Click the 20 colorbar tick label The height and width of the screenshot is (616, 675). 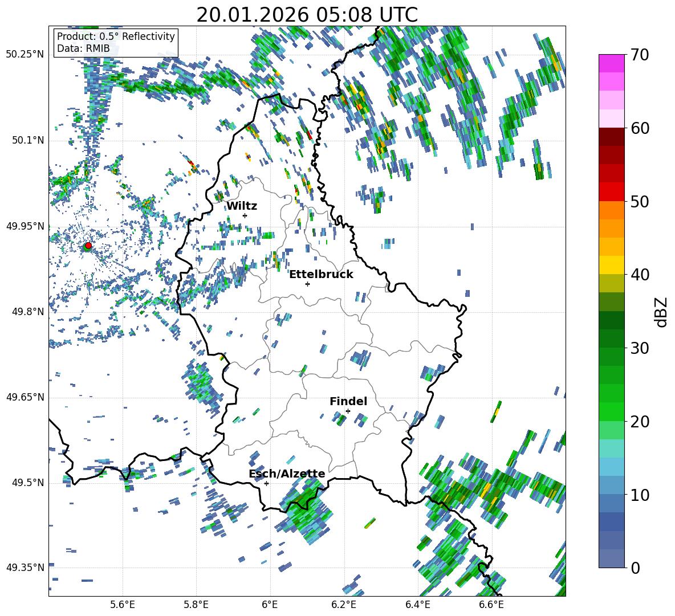640,421
